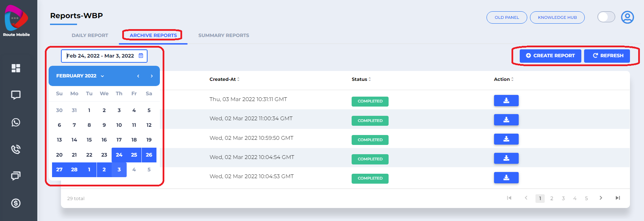
Task: Open the WhatsApp sidebar icon
Action: [16, 122]
